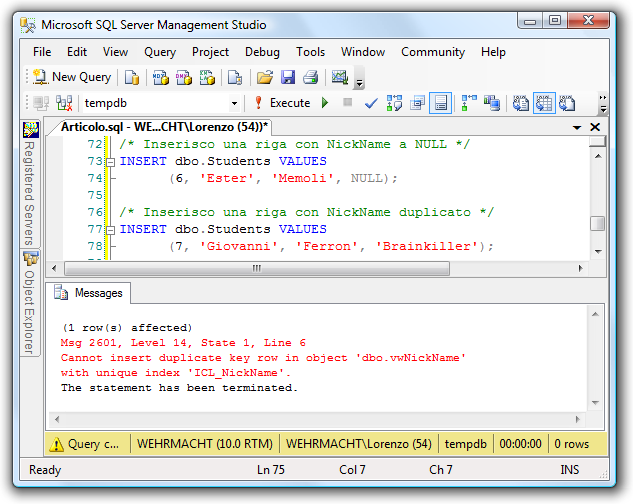Image resolution: width=633 pixels, height=504 pixels.
Task: Select the Messages tab
Action: (89, 293)
